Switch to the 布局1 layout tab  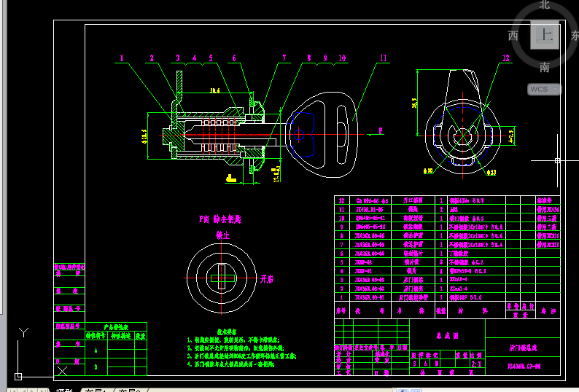[96, 390]
